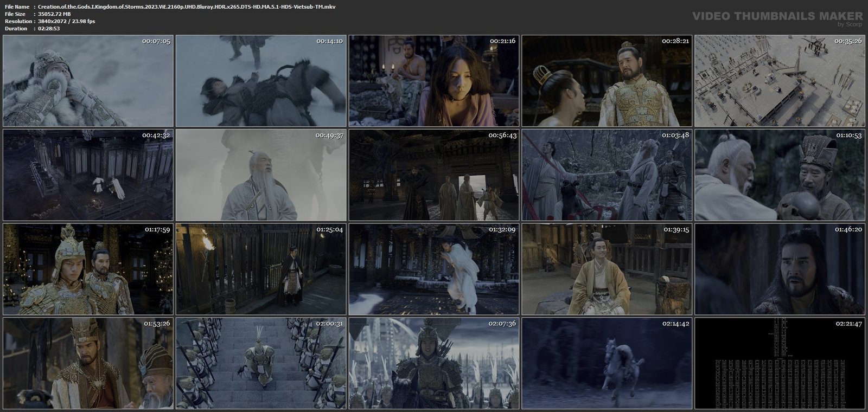Screen dimensions: 868x412
Task: Select the thumbnail stamped 00:21:16
Action: coord(434,81)
